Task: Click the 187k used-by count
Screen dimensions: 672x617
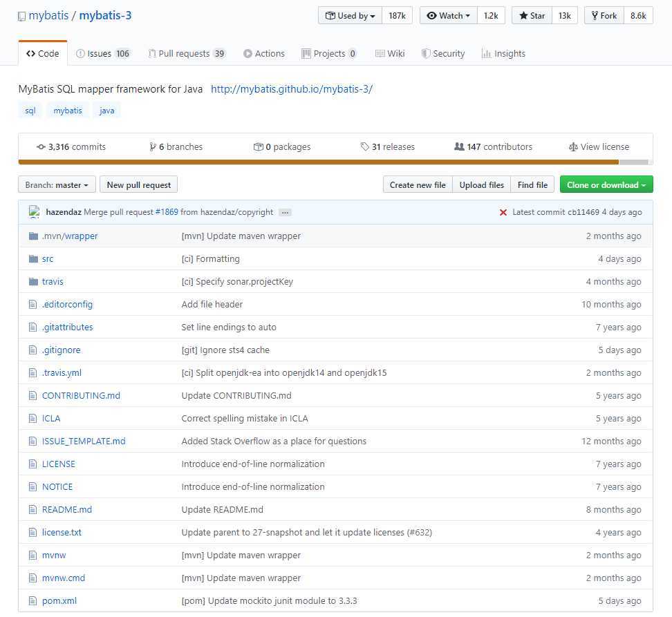Action: pyautogui.click(x=398, y=16)
